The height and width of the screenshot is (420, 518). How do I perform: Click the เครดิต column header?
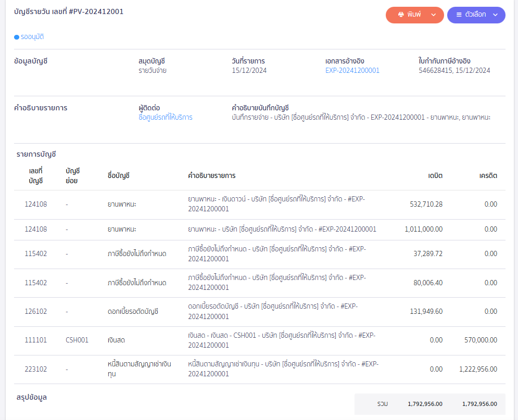point(488,175)
